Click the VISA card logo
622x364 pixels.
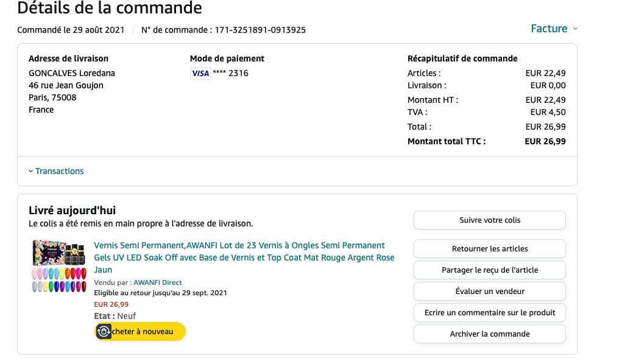[x=200, y=74]
